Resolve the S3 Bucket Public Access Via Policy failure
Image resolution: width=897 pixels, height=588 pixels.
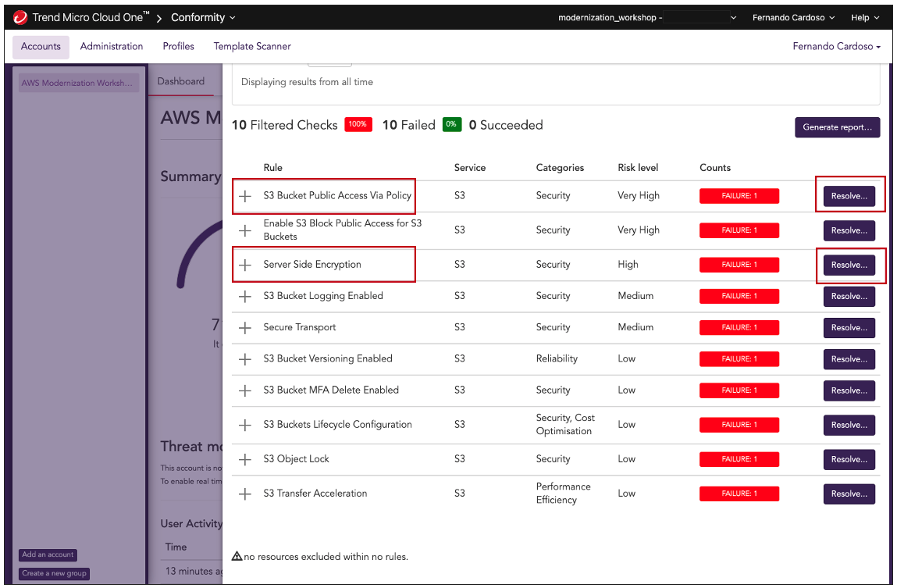(849, 196)
